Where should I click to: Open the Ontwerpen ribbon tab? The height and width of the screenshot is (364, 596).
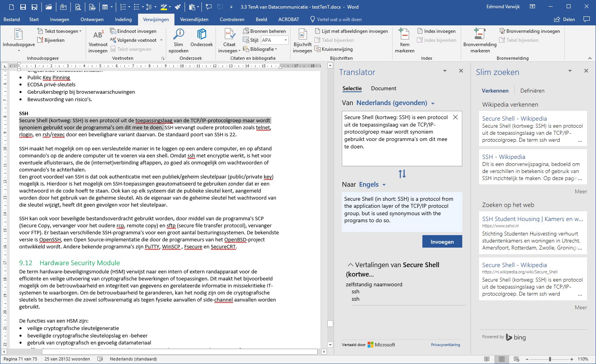[92, 20]
